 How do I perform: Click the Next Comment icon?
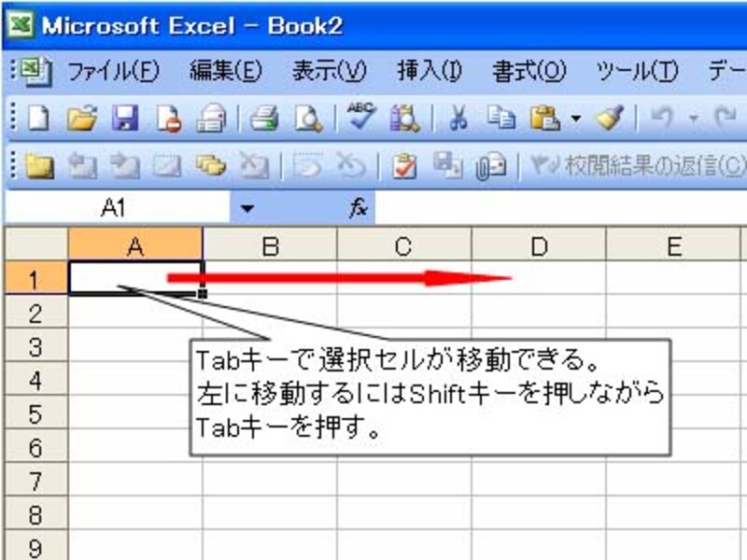(125, 166)
